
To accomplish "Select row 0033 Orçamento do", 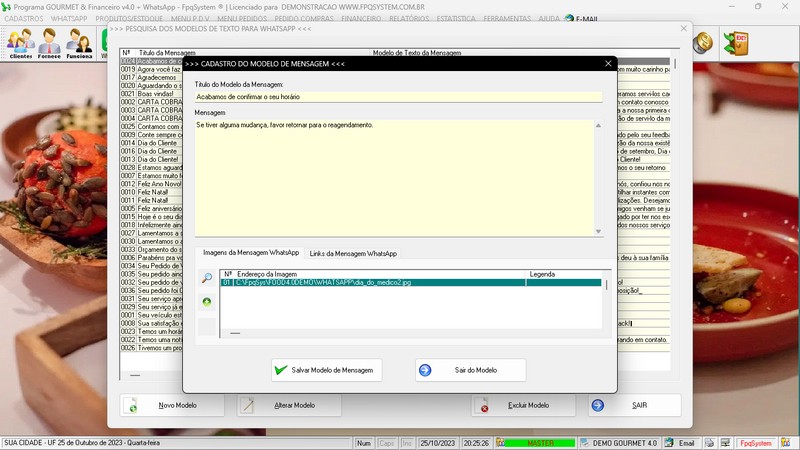I will 151,249.
